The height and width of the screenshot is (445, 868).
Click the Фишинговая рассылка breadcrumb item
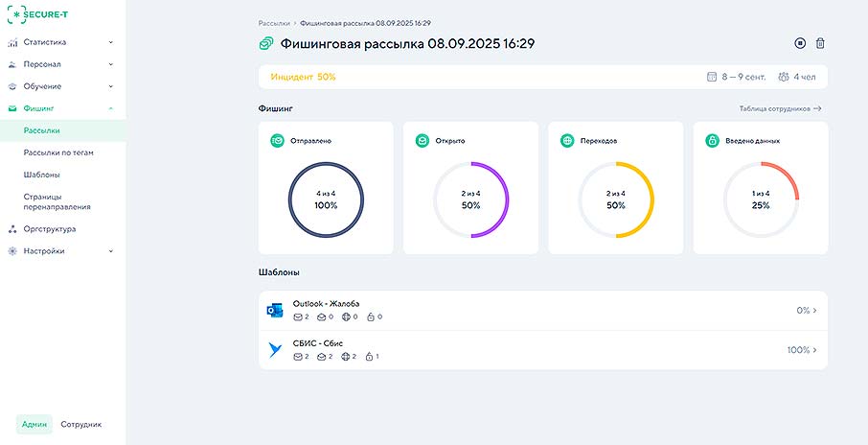(x=366, y=23)
